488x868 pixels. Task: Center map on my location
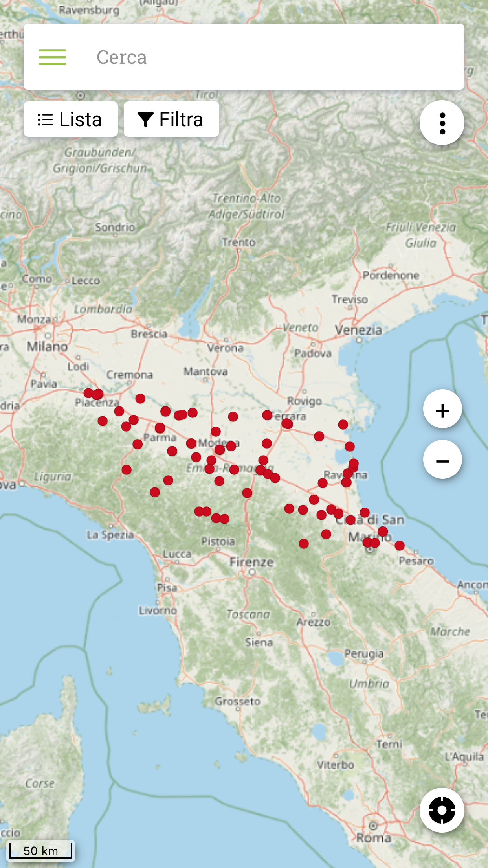pos(442,810)
